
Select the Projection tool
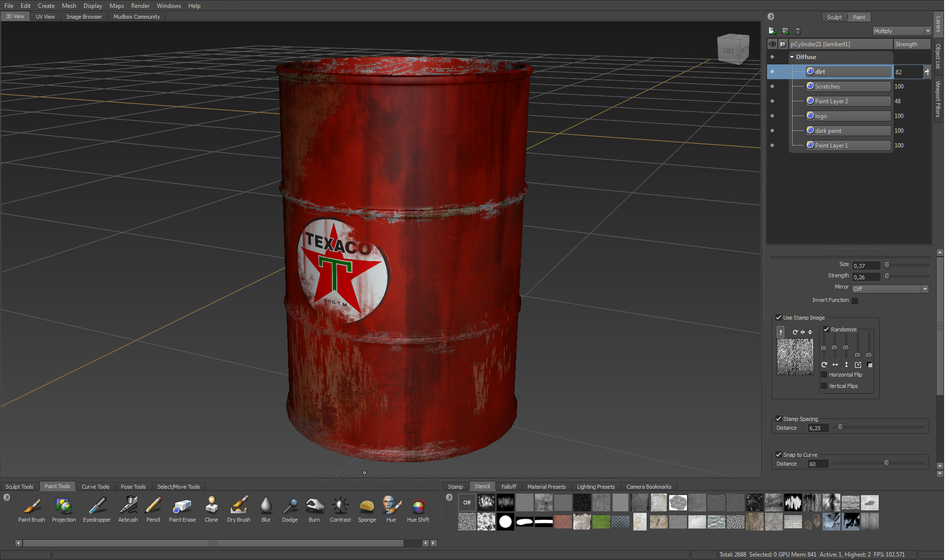[64, 509]
